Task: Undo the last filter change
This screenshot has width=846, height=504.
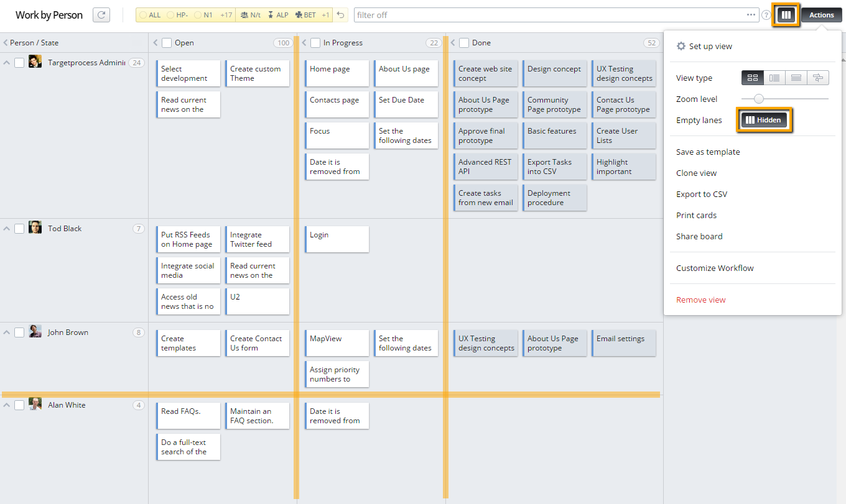Action: click(x=340, y=14)
